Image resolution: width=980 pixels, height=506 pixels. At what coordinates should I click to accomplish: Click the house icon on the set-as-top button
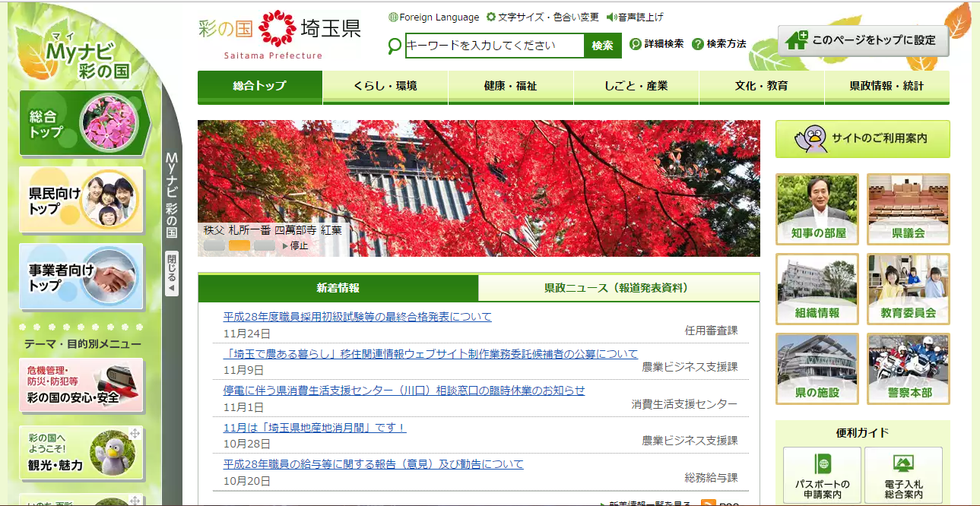[x=796, y=40]
